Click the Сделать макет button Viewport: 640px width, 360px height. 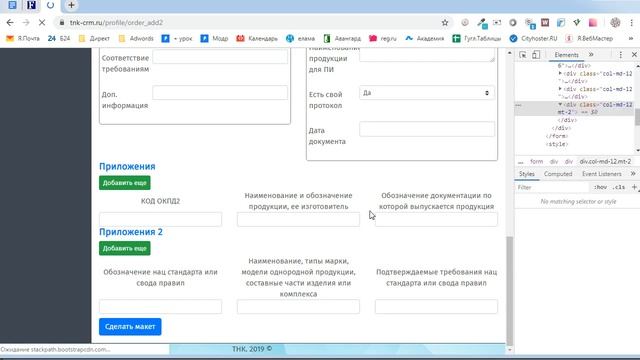click(130, 327)
